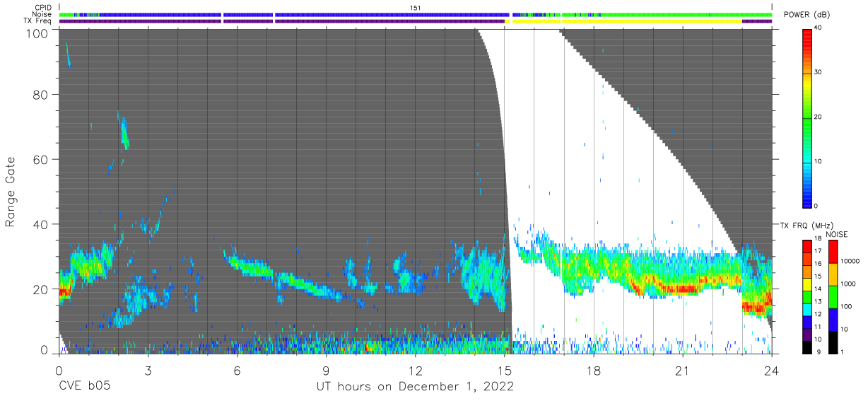Click the 12 hour tick on UT axis

tap(416, 370)
